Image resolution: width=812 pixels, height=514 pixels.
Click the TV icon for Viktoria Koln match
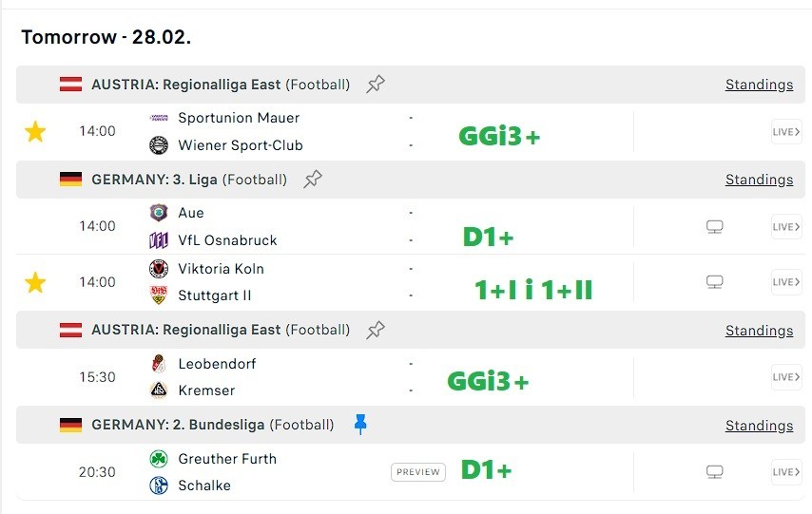coord(715,282)
